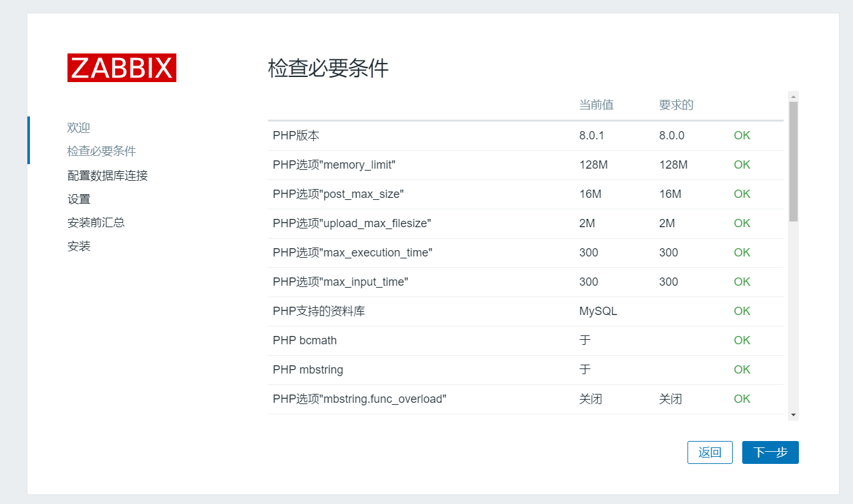This screenshot has height=504, width=853.
Task: Click current PHP version value 8.0.1
Action: (592, 136)
